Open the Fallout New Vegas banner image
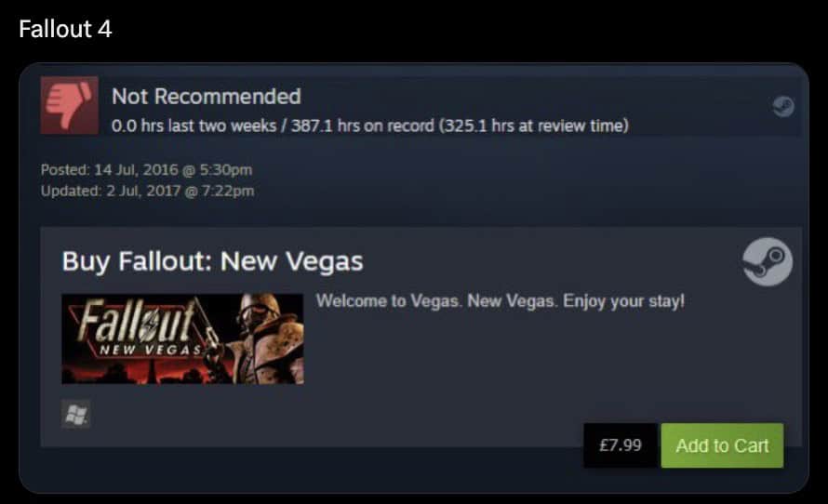The height and width of the screenshot is (504, 828). pyautogui.click(x=182, y=338)
